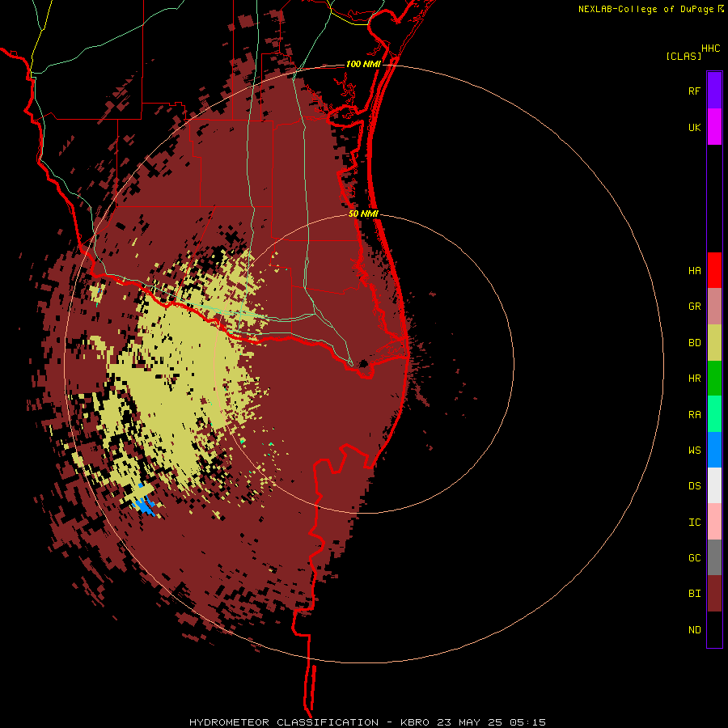Click the WS blue legend swatch

[x=714, y=450]
